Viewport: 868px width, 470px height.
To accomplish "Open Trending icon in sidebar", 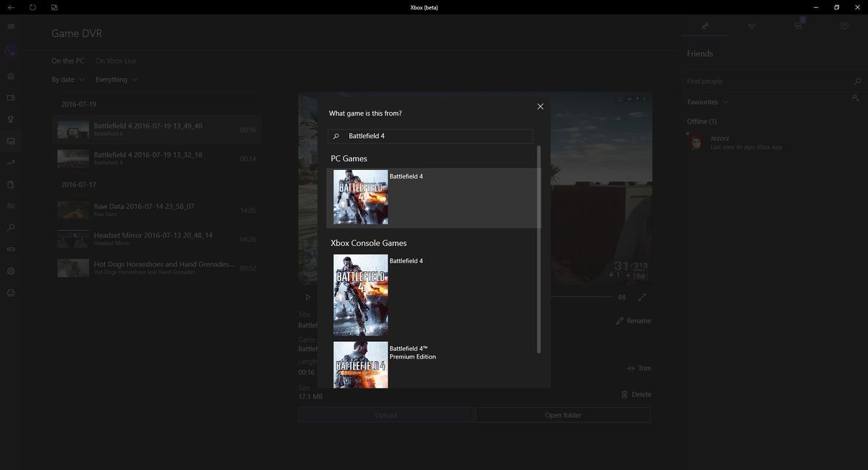I will (x=11, y=163).
